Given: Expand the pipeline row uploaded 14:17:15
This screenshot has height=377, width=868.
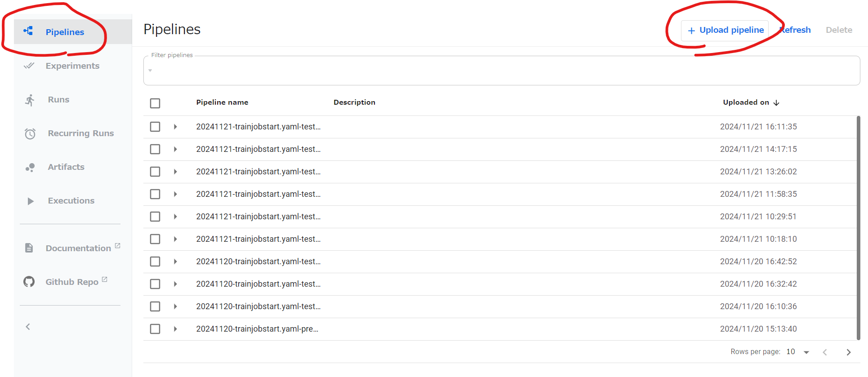Looking at the screenshot, I should pos(175,149).
